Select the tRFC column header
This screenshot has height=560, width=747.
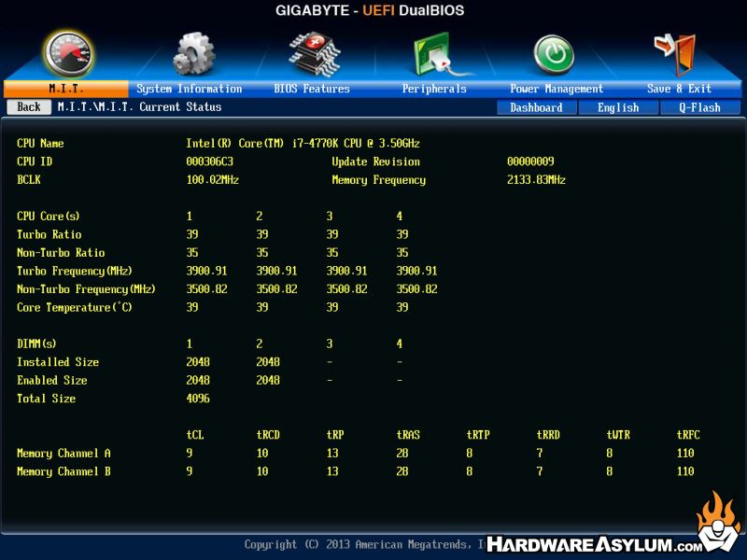[688, 435]
